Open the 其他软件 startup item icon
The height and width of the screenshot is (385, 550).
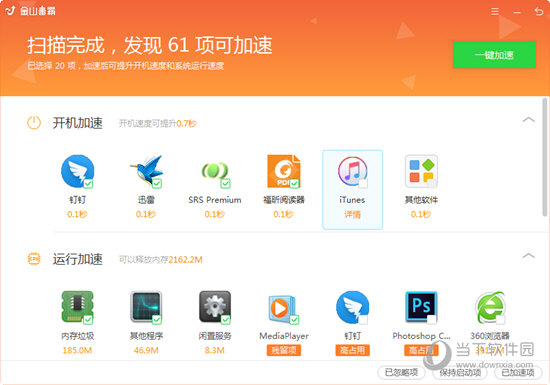pyautogui.click(x=421, y=171)
